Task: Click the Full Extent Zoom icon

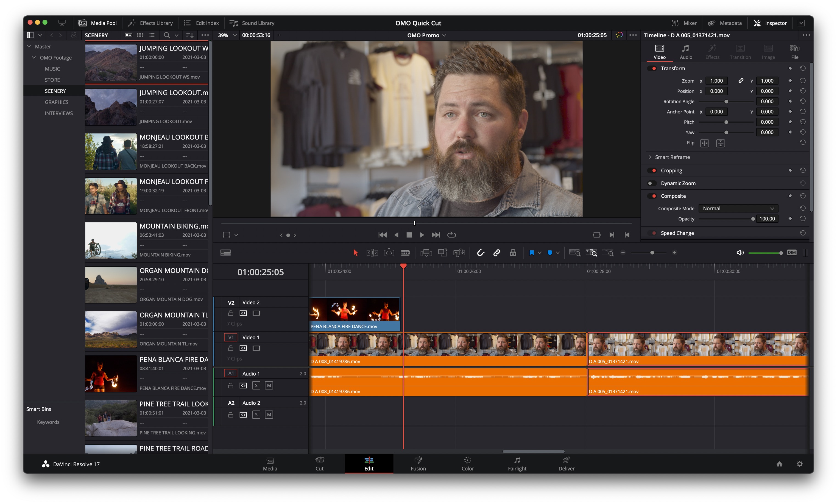Action: pyautogui.click(x=575, y=253)
